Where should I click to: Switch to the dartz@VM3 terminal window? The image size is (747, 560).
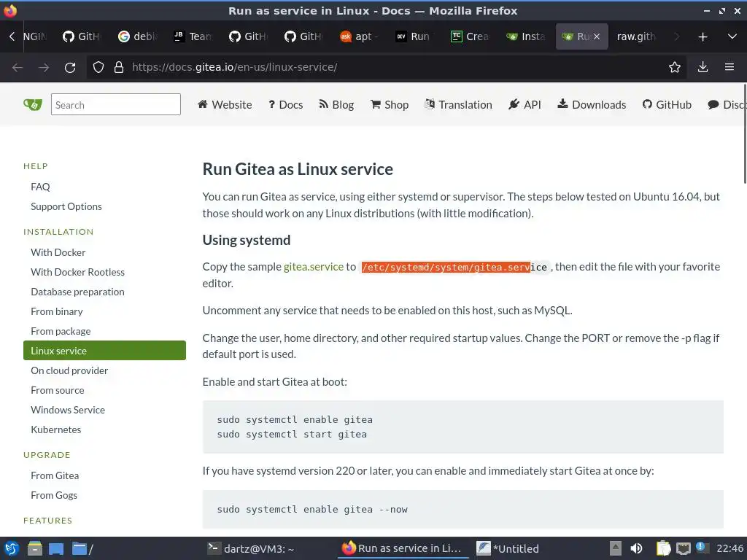[x=251, y=548]
